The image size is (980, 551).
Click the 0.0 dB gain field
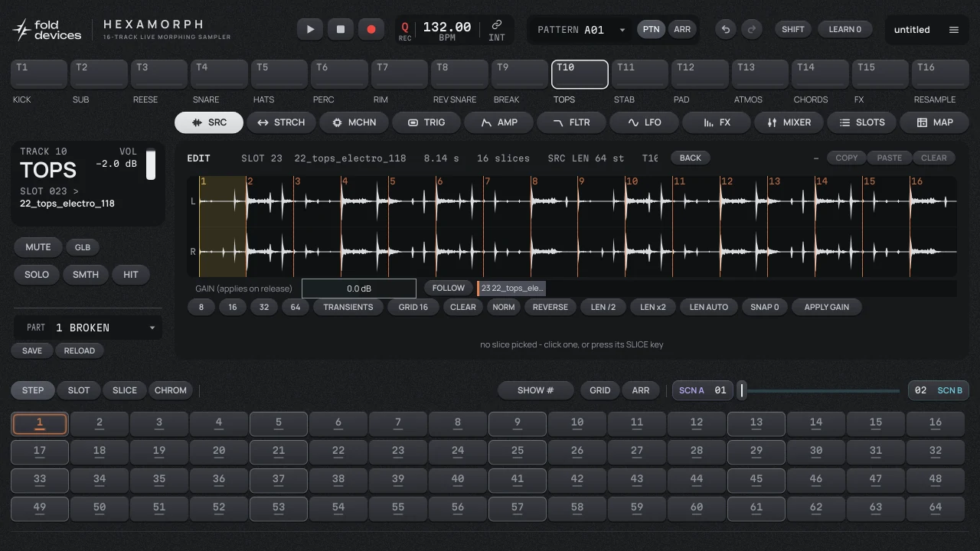[359, 289]
